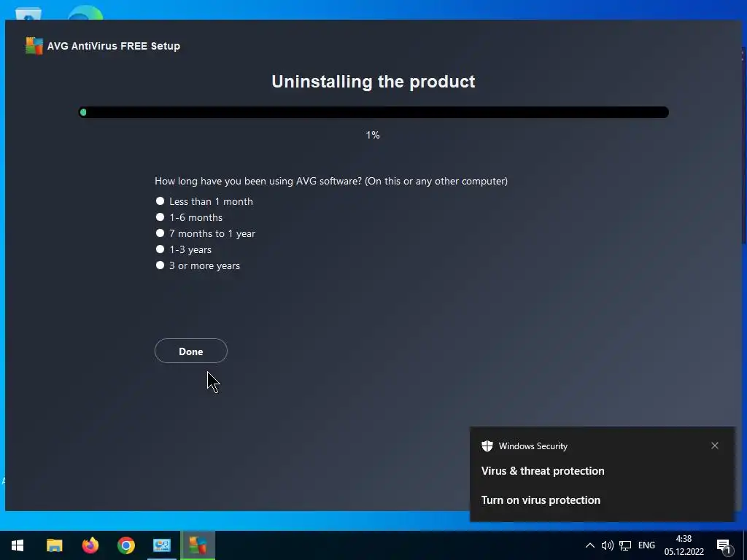Switch the ENG input language indicator

[x=646, y=545]
